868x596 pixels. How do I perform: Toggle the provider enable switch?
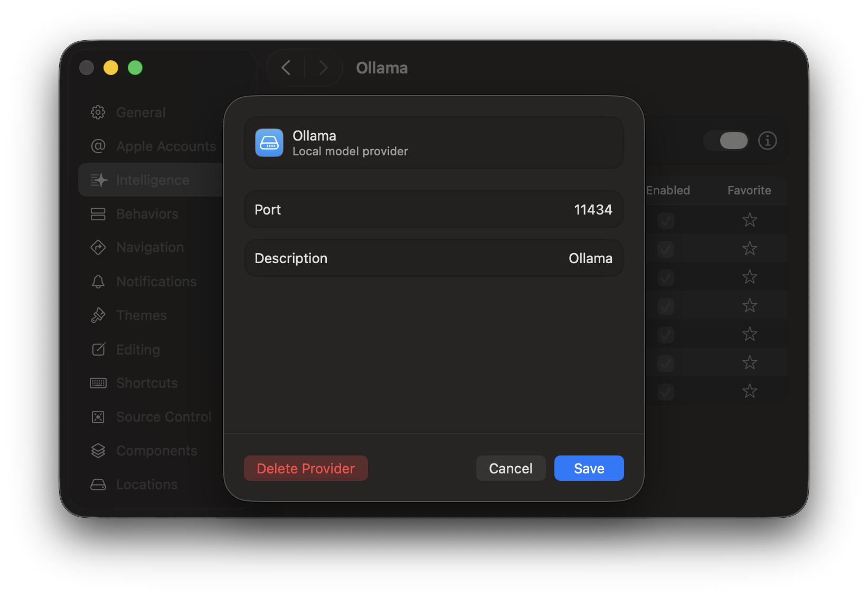(726, 141)
